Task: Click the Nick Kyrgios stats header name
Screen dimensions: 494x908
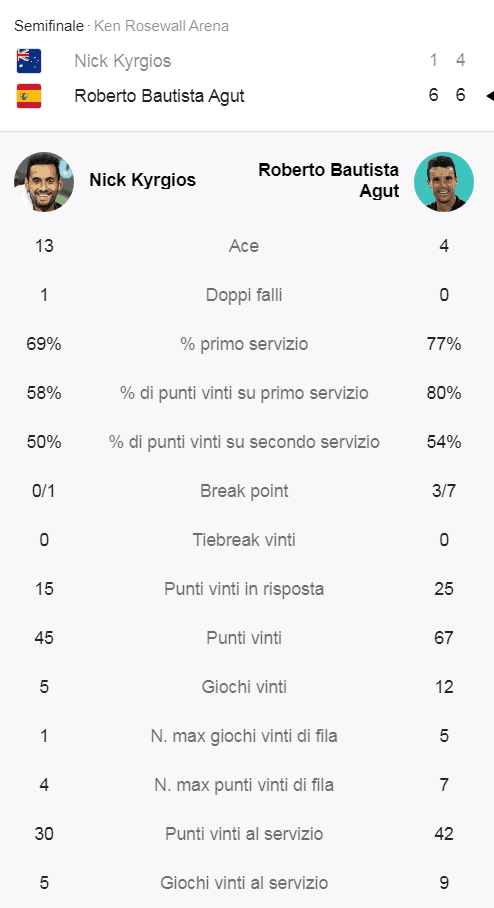Action: click(142, 180)
